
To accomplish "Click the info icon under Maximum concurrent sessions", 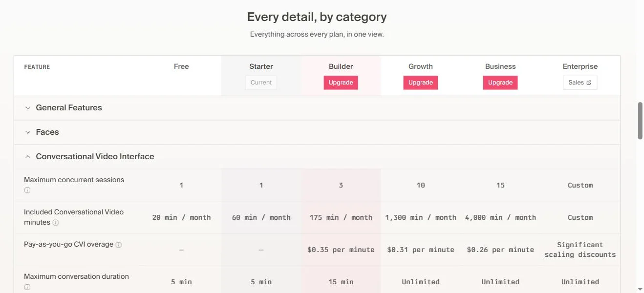I will pos(27,190).
